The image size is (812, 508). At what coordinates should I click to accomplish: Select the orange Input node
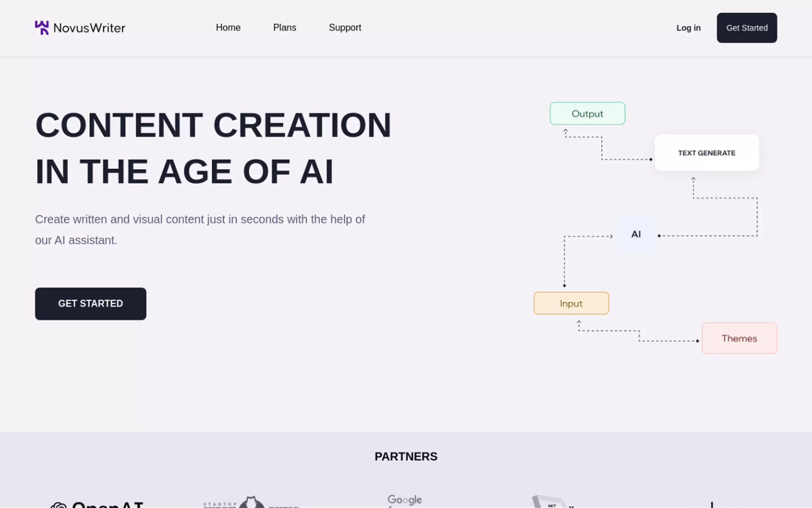(571, 303)
